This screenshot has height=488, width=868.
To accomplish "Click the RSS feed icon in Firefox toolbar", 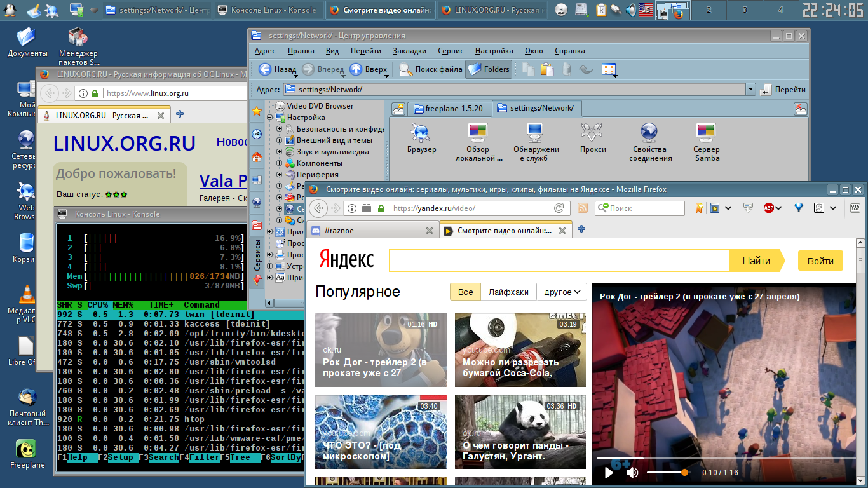I will point(582,208).
